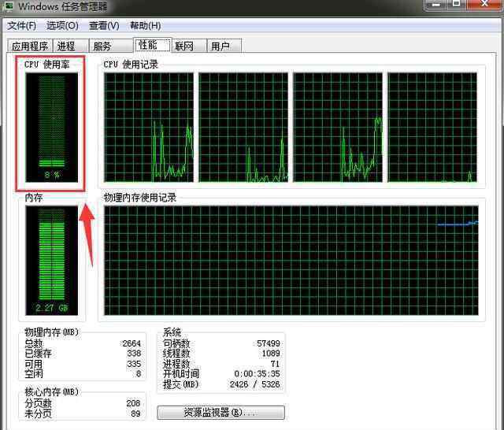The height and width of the screenshot is (430, 504).
Task: Open the 文件(F) menu
Action: click(22, 26)
